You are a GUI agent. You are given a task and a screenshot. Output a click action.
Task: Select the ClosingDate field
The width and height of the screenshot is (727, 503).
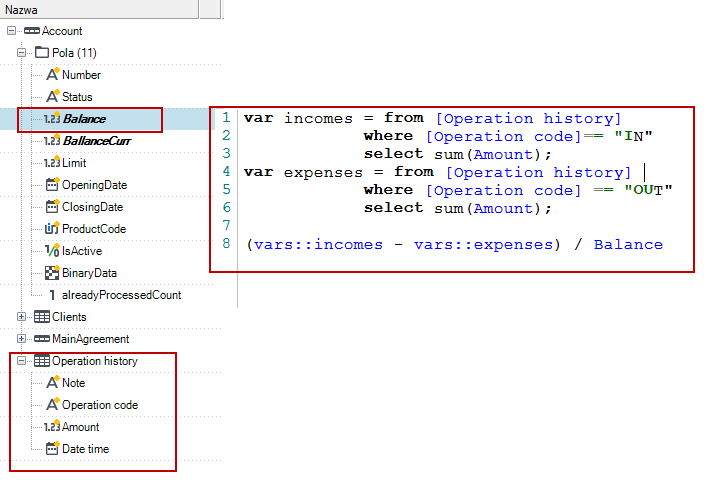point(93,207)
